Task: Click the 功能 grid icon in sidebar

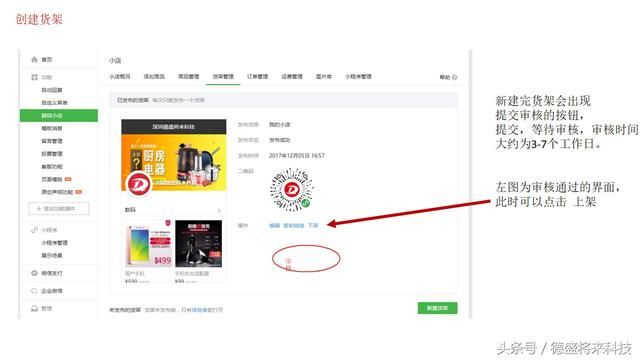Action: (x=34, y=77)
